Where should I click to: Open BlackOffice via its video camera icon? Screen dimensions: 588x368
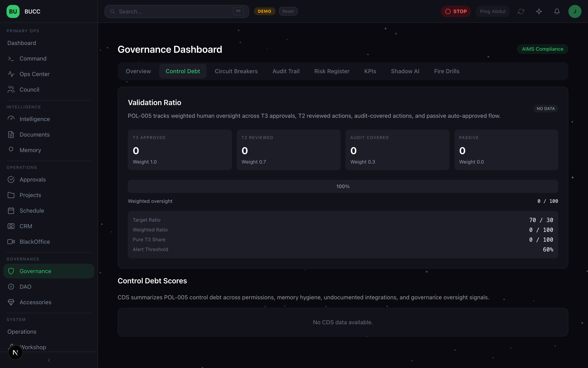click(11, 242)
